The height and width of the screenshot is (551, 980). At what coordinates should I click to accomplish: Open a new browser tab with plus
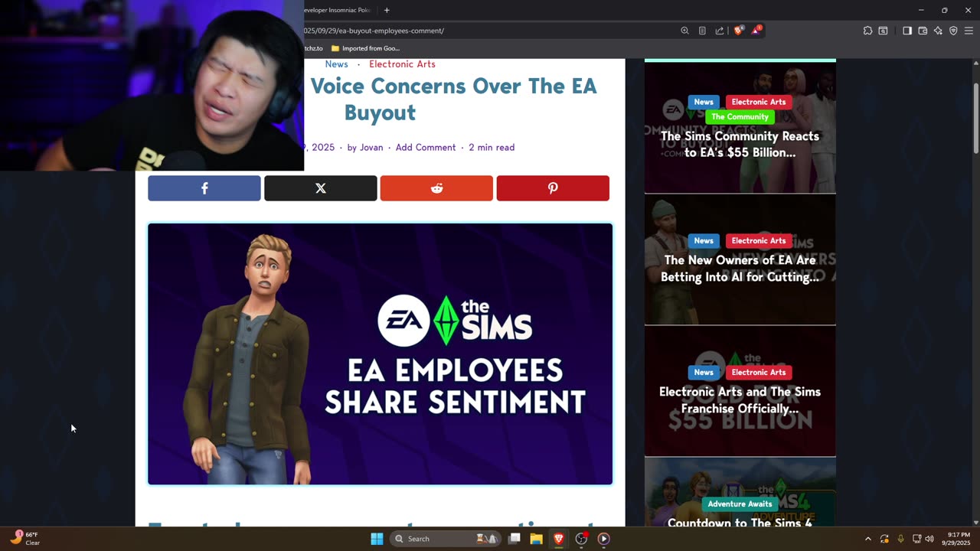point(387,10)
